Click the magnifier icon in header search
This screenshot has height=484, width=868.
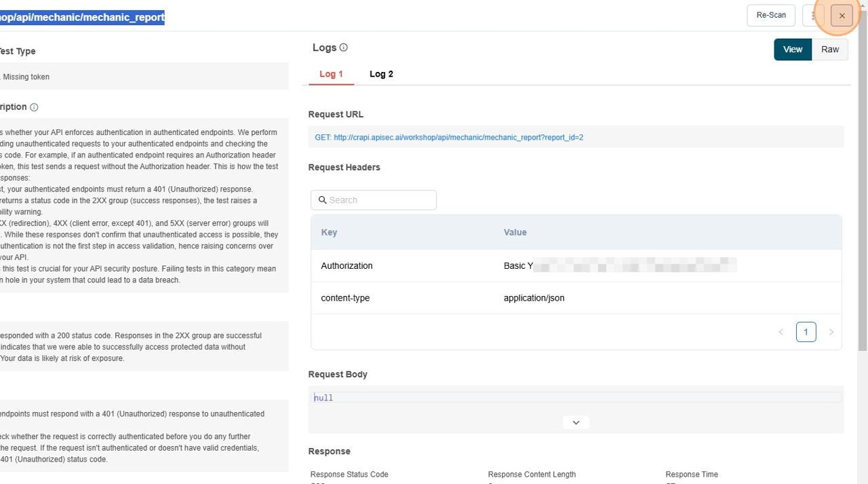[323, 200]
